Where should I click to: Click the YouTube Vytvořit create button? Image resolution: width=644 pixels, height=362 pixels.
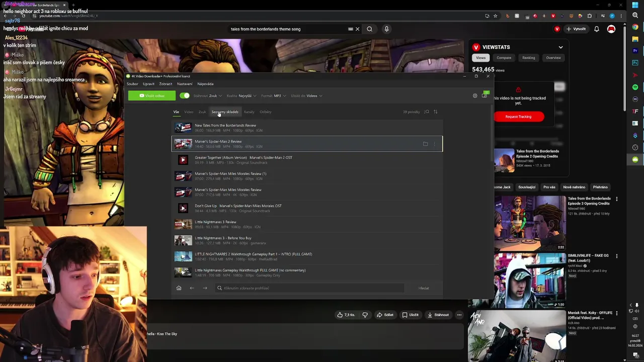pos(576,29)
